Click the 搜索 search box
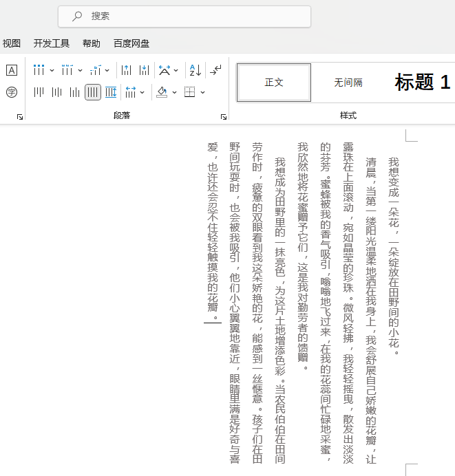The image size is (455, 476). coord(184,17)
